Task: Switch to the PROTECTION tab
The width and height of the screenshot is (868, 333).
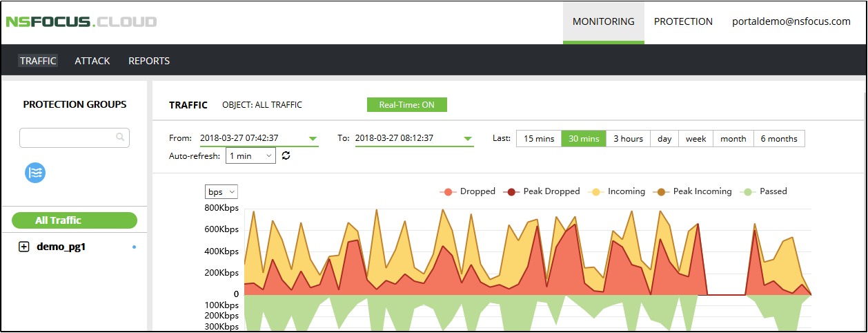Action: click(683, 21)
